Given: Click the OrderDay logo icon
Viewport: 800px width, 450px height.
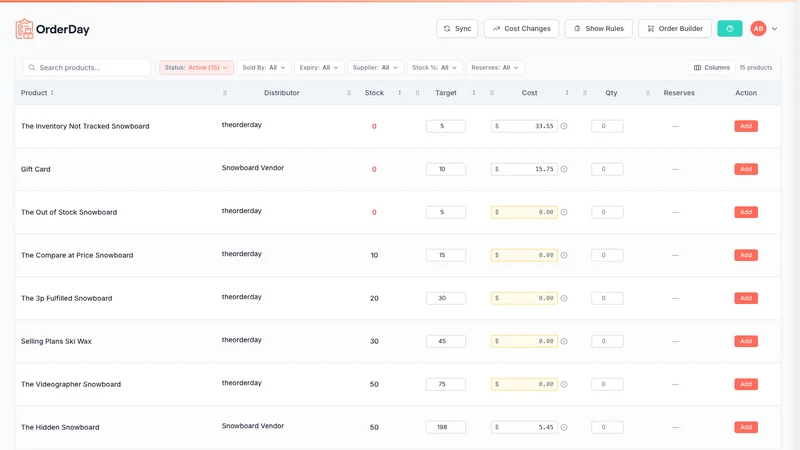Looking at the screenshot, I should pyautogui.click(x=24, y=29).
